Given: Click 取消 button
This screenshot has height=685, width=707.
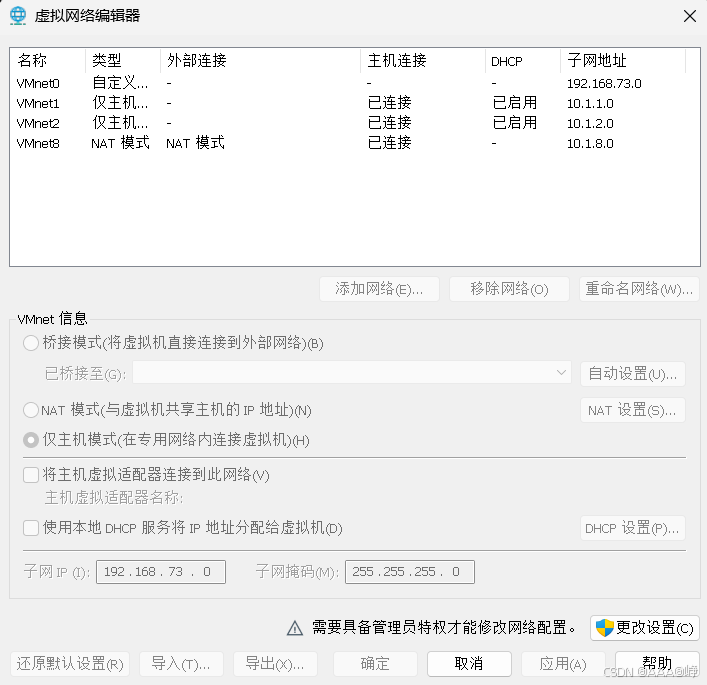Looking at the screenshot, I should (469, 664).
